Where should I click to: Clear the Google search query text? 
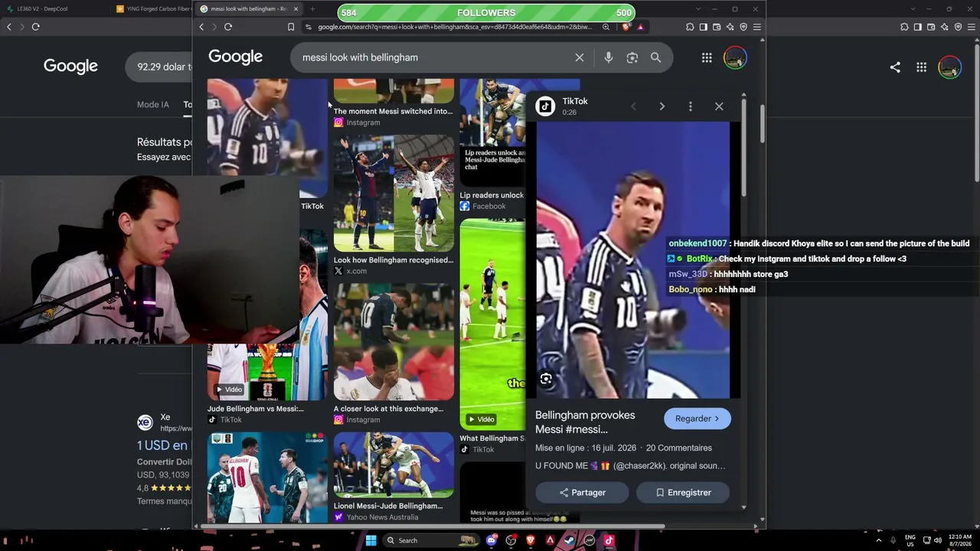[580, 57]
